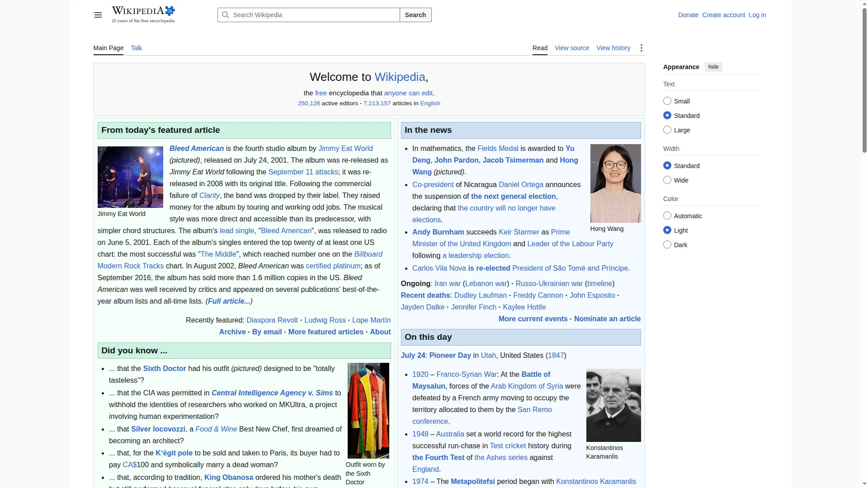Switch to the Main Page tab
This screenshot has width=868, height=488.
click(x=108, y=48)
